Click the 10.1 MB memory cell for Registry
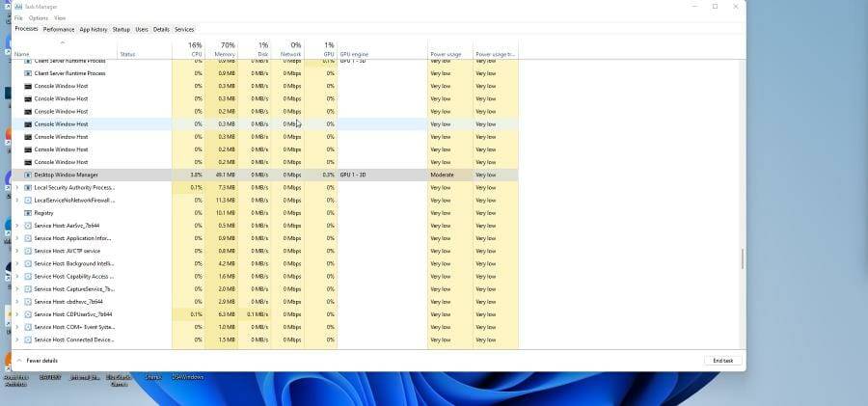This screenshot has height=406, width=868. click(221, 213)
